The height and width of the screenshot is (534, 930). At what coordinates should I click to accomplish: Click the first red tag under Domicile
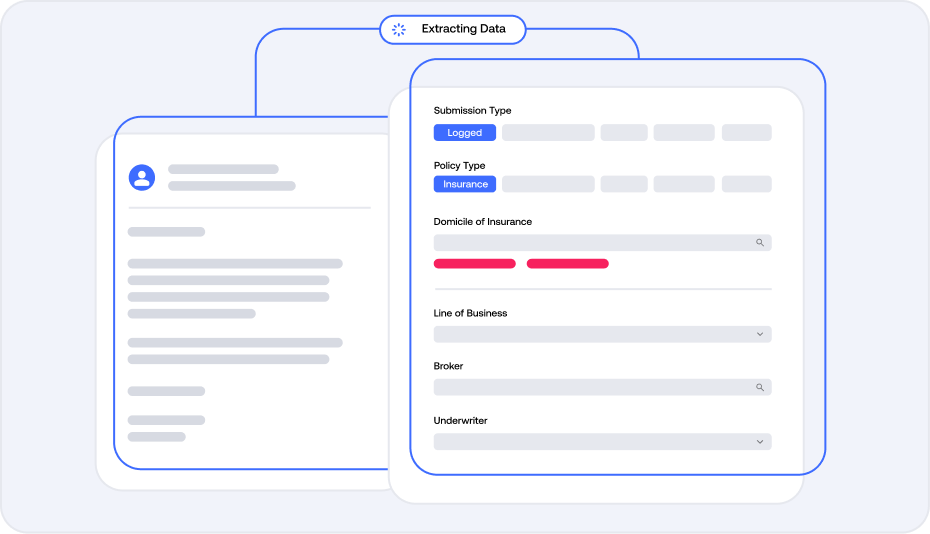(474, 264)
